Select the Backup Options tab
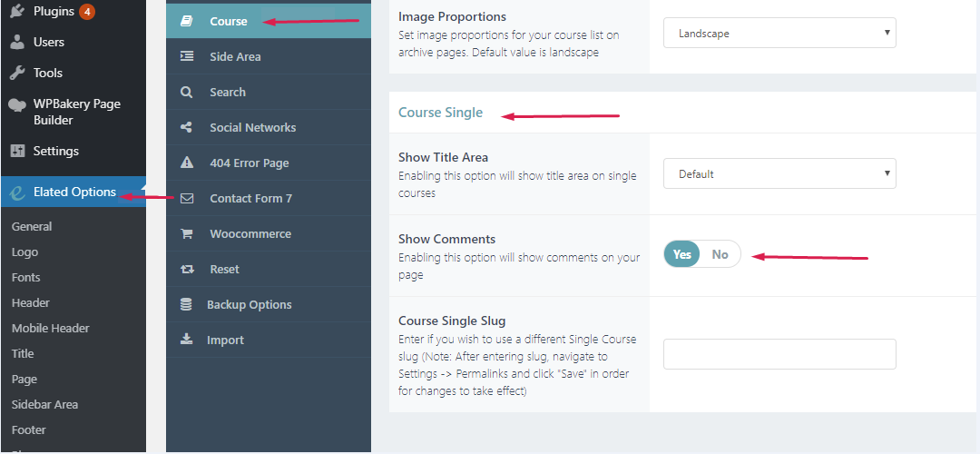 [269, 304]
